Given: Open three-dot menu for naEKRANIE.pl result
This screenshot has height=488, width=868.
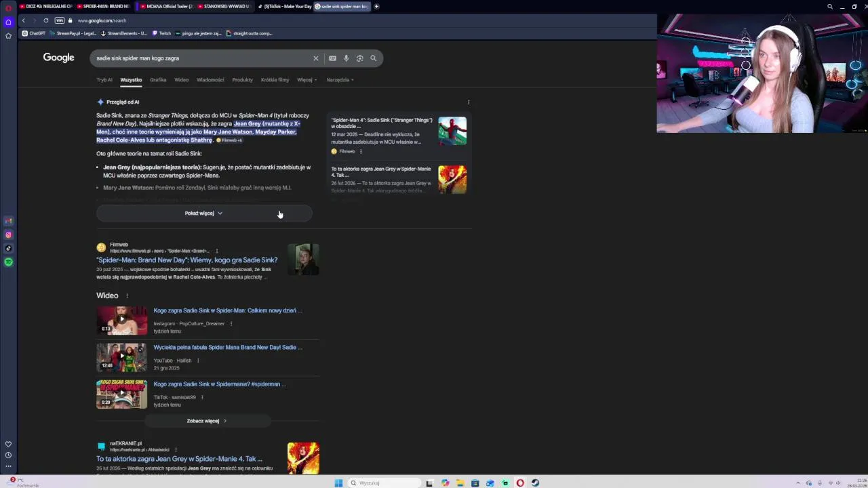Looking at the screenshot, I should click(176, 449).
